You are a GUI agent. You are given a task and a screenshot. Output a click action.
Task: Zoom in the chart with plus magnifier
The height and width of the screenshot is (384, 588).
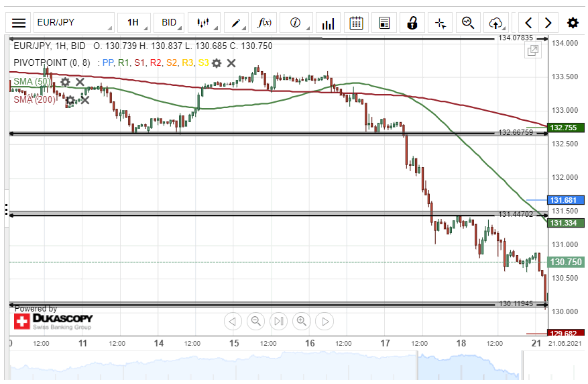click(x=302, y=322)
